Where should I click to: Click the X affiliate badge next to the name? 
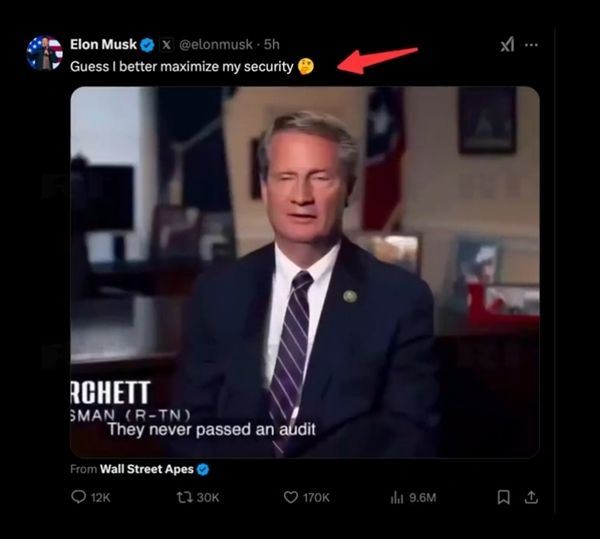tap(166, 45)
